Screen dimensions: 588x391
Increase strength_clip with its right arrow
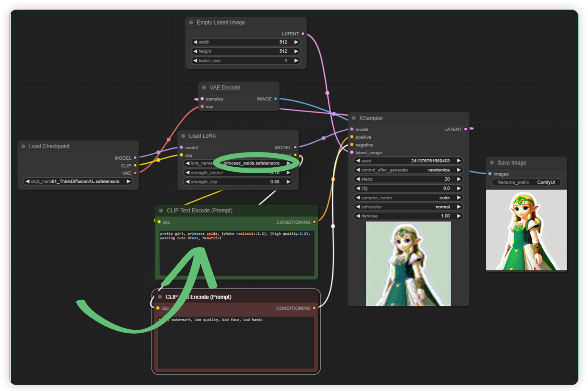point(289,182)
